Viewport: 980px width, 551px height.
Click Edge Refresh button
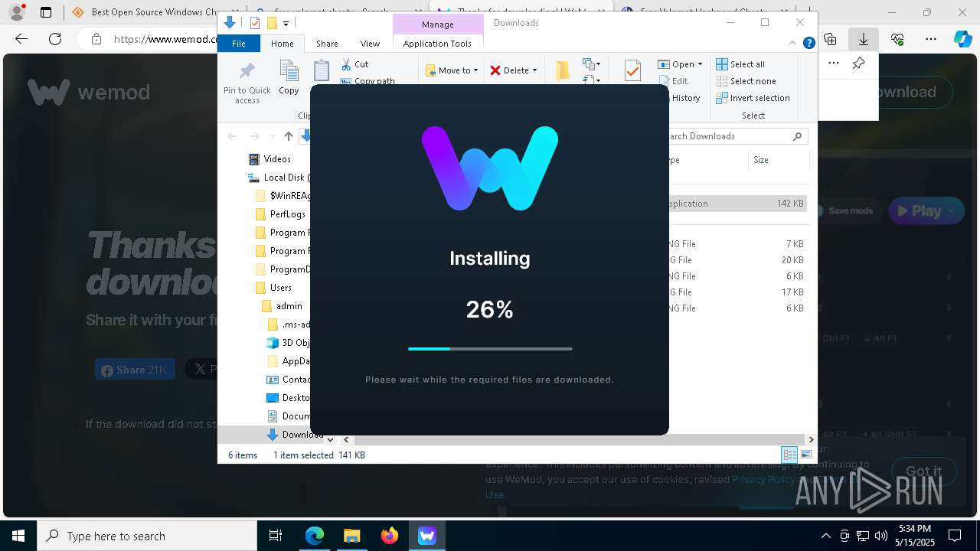coord(55,39)
